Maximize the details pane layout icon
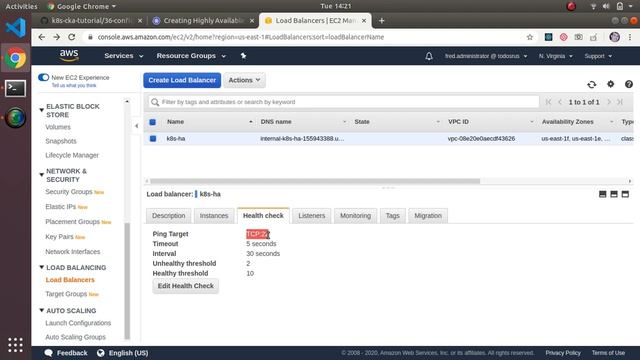640x360 pixels. [x=625, y=194]
